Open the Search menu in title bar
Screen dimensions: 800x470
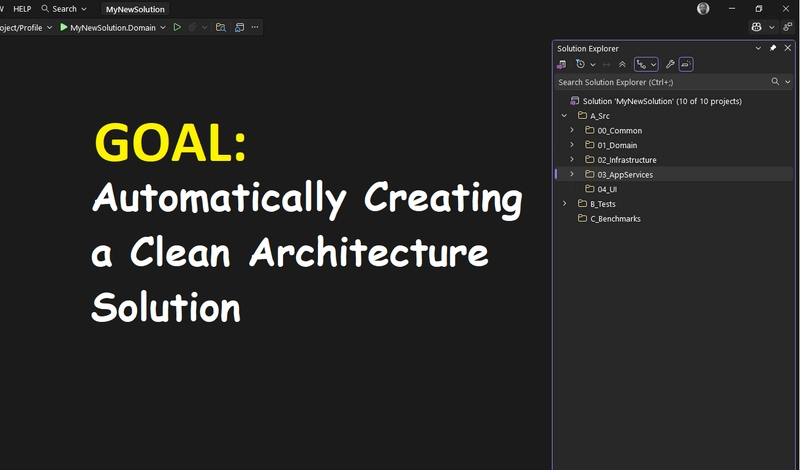coord(64,9)
